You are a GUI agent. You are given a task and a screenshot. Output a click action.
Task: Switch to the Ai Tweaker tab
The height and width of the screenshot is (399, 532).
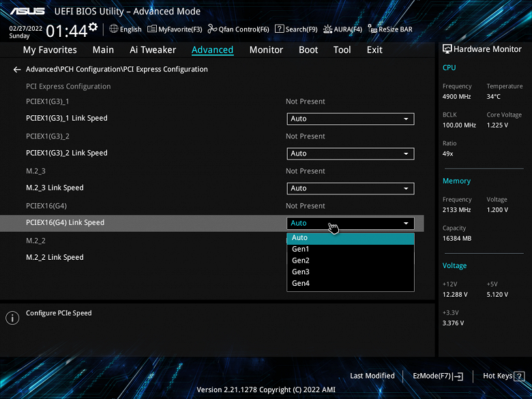pyautogui.click(x=153, y=50)
